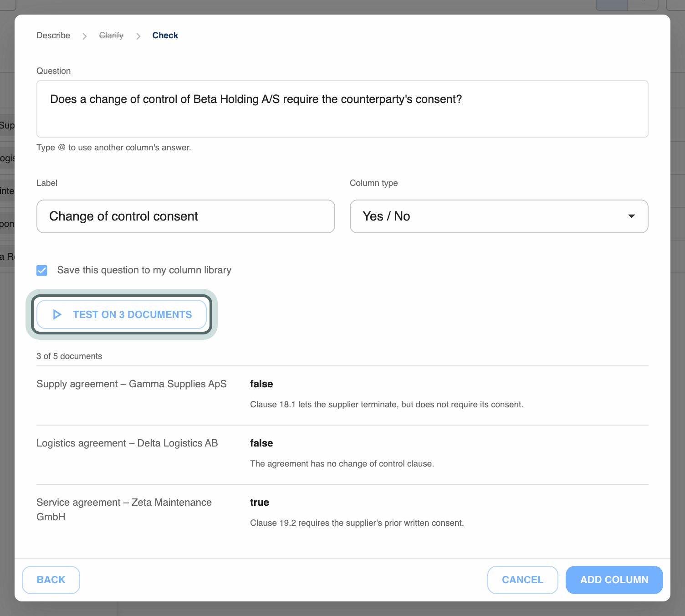Select 'Supply agreement – Gamma Supplies ApS' row

[342, 395]
